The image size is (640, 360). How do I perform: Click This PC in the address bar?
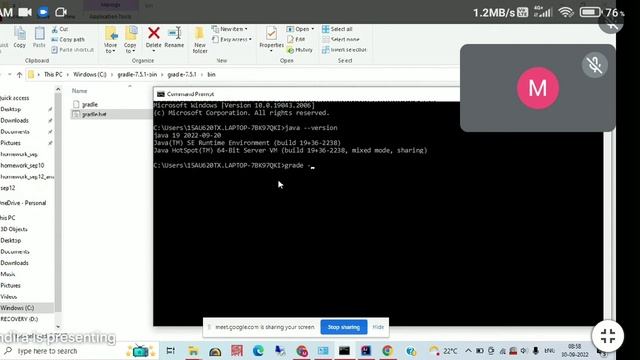coord(53,75)
